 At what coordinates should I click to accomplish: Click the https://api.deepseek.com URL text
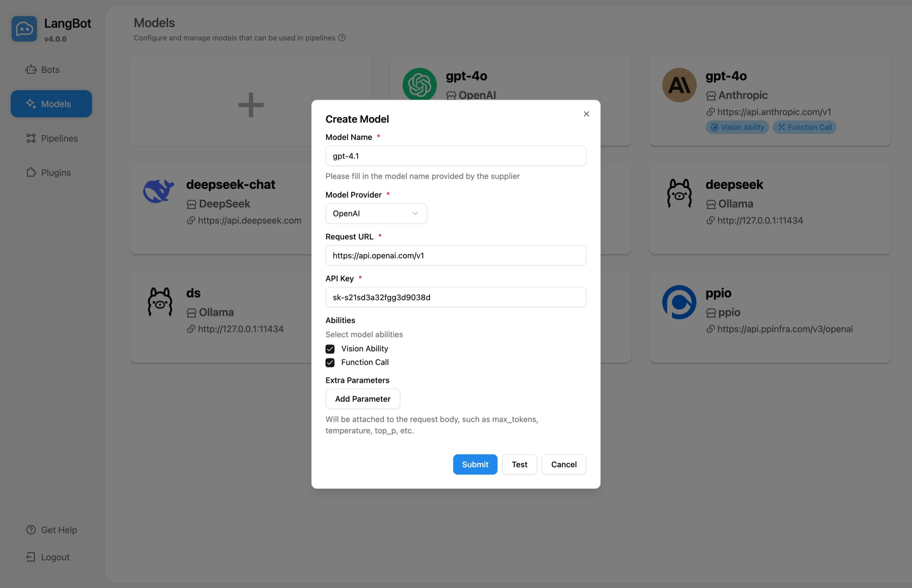click(249, 220)
